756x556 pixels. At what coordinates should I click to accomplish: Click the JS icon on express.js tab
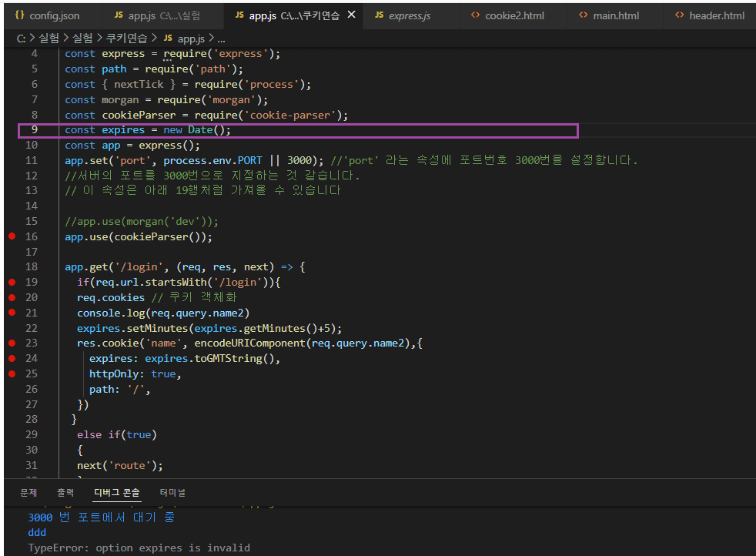coord(379,15)
